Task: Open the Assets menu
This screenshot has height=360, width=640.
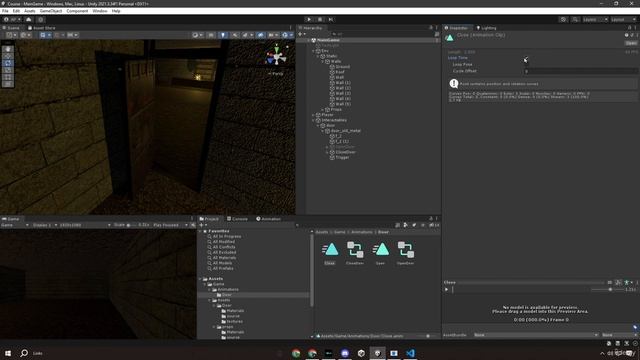Action: point(29,11)
